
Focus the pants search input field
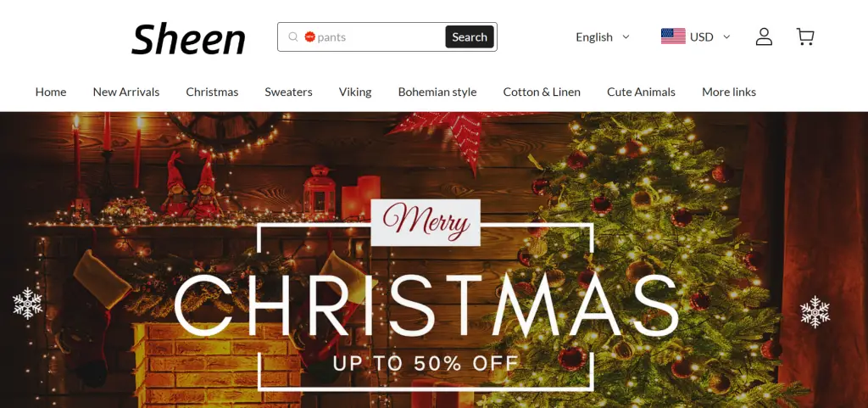pos(379,37)
